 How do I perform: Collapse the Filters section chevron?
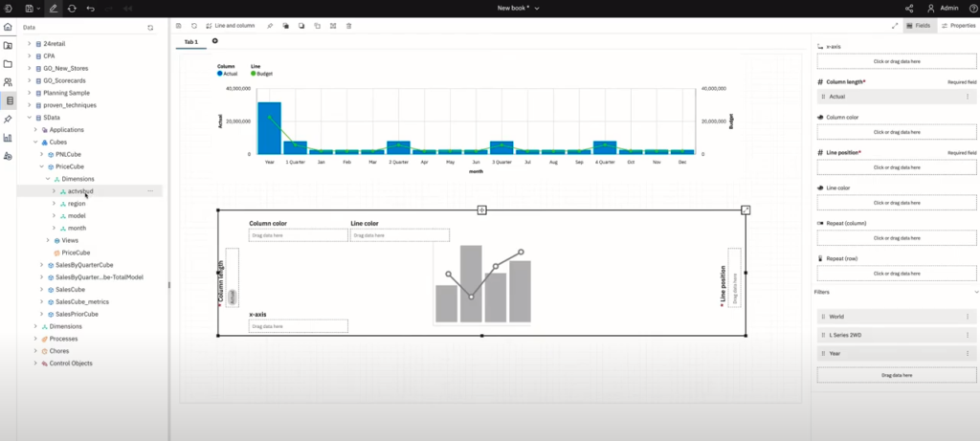click(x=976, y=292)
